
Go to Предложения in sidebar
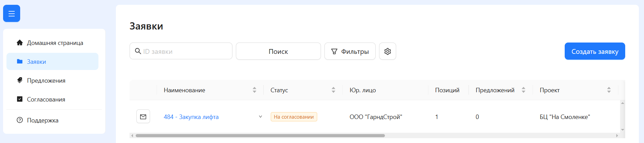52,80
